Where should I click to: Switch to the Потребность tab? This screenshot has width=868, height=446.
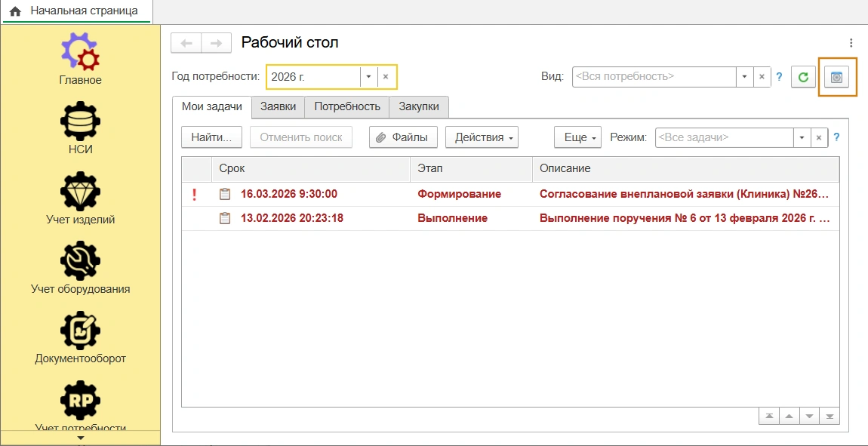click(x=347, y=107)
